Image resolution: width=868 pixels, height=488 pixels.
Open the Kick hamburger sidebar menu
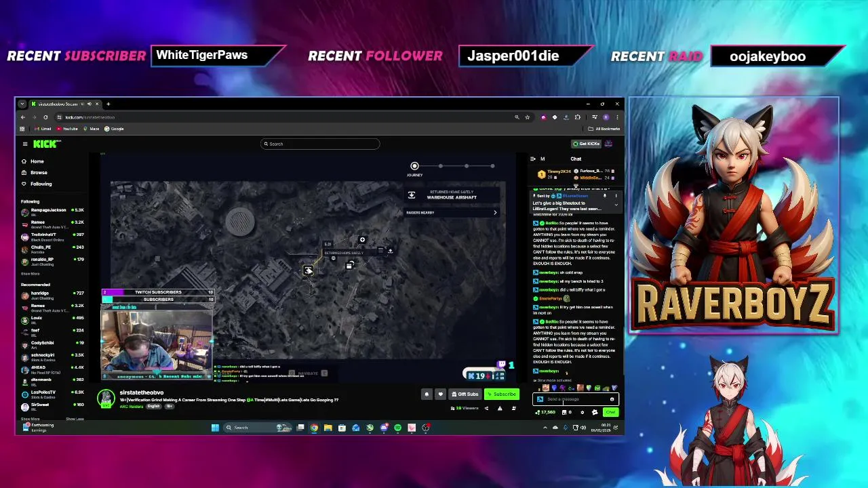(25, 144)
